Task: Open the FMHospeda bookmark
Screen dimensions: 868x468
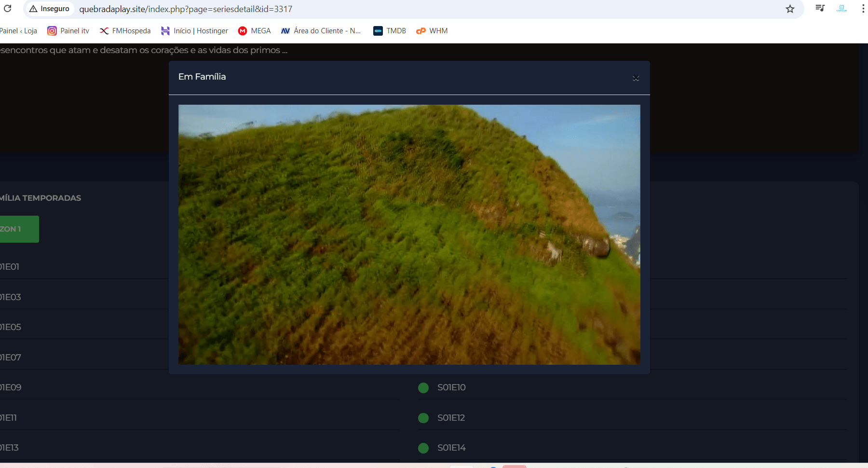Action: pyautogui.click(x=125, y=31)
